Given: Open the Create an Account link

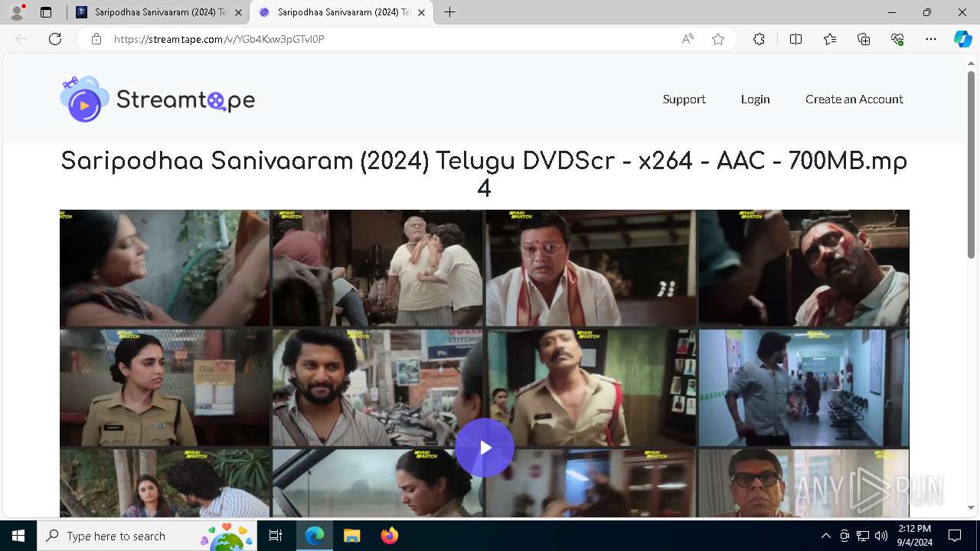Looking at the screenshot, I should (854, 99).
